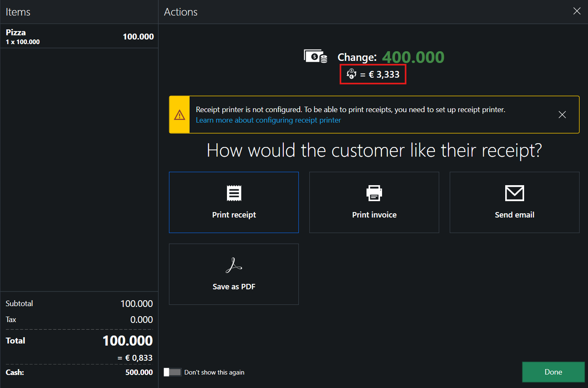588x388 pixels.
Task: Close the Actions panel
Action: (x=577, y=11)
